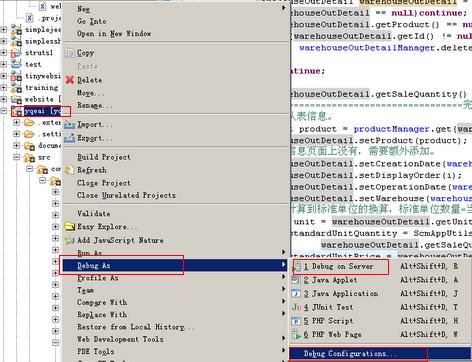Screen dimensions: 472x362
Task: Open the New submenu arrow
Action: [284, 8]
